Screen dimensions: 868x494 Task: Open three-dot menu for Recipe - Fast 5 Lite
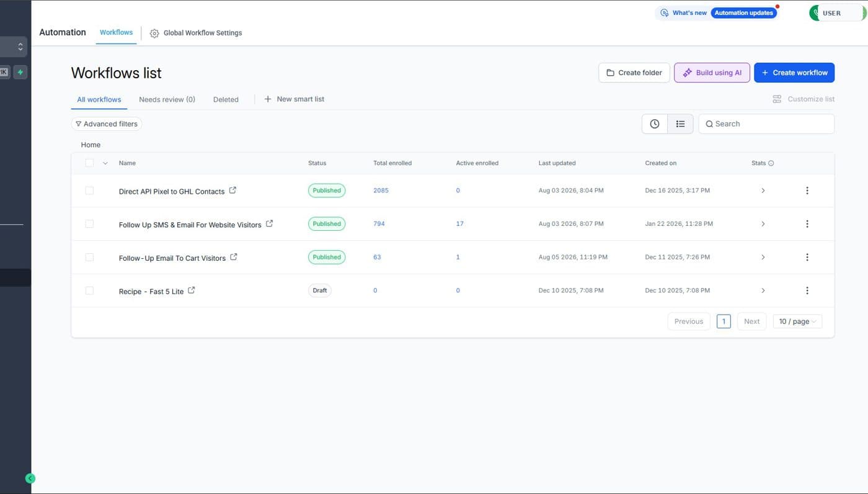click(x=807, y=290)
